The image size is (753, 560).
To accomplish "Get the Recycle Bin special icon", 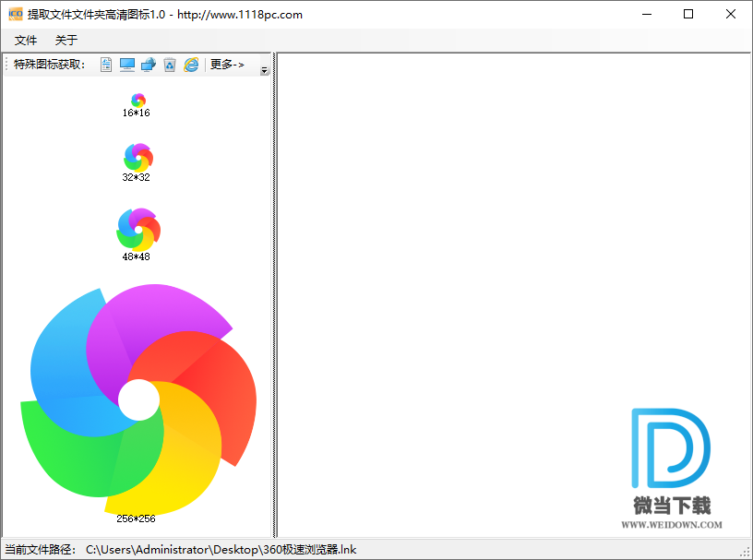I will (170, 65).
